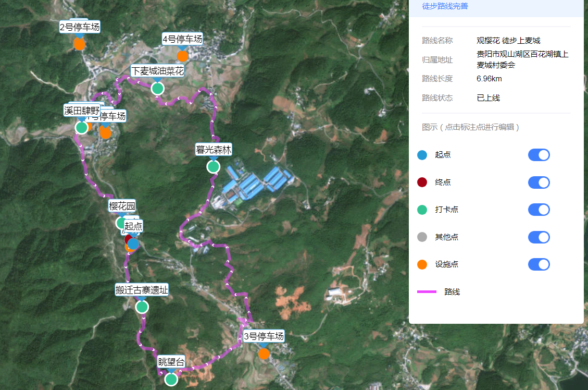The image size is (588, 390).
Task: Click the 眺望台 check-in point marker
Action: [171, 379]
